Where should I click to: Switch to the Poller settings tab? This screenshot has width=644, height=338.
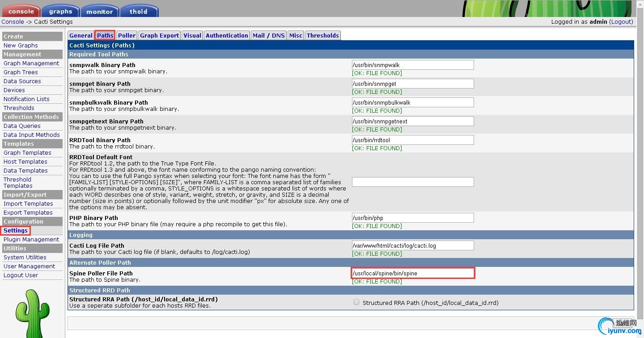point(127,35)
